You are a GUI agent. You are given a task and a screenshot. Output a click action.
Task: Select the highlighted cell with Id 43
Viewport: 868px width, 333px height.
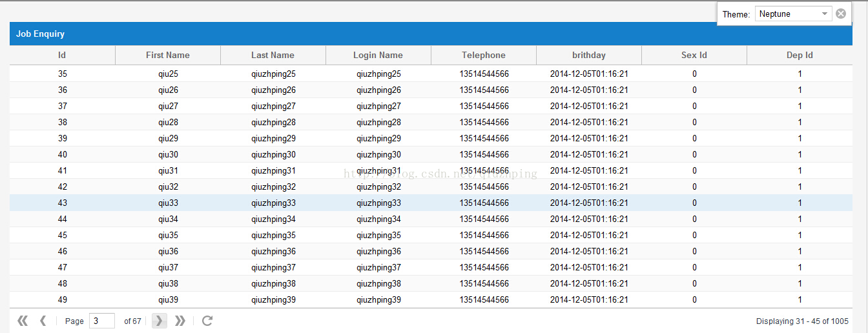point(62,203)
